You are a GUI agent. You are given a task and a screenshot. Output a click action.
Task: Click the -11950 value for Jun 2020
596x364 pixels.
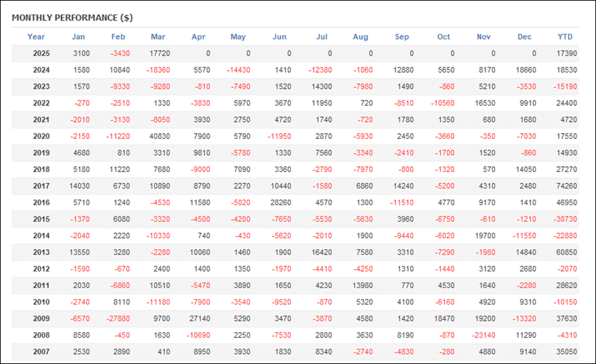pos(279,136)
